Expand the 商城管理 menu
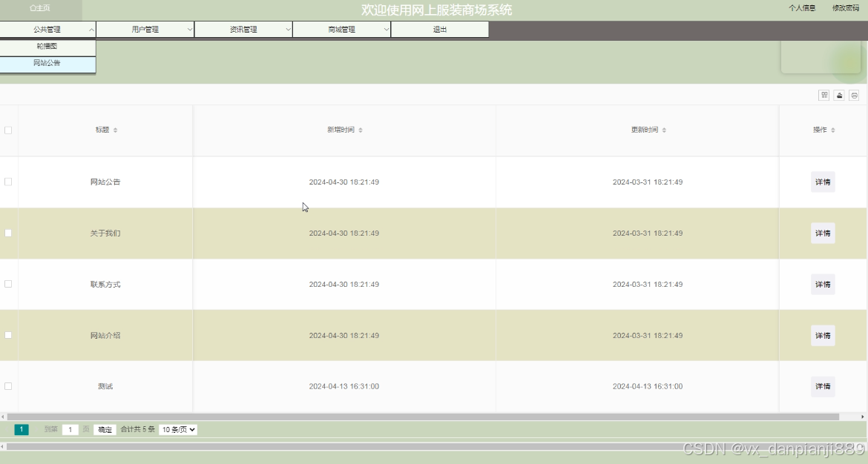 pyautogui.click(x=341, y=30)
